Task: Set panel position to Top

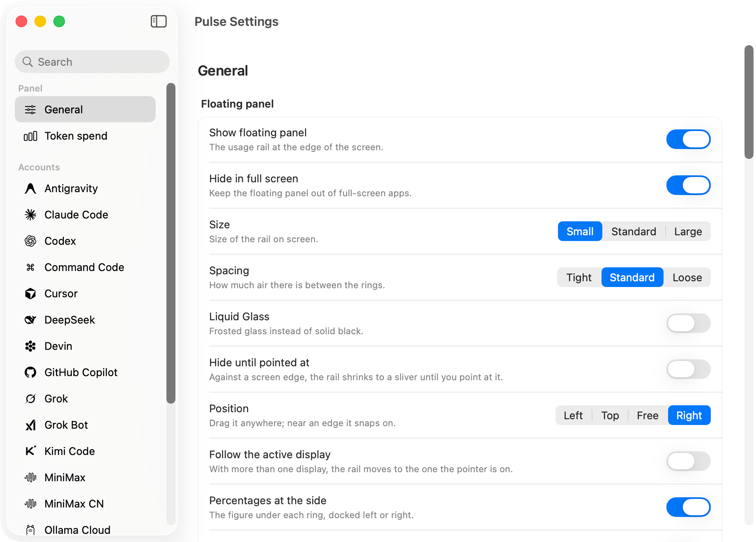Action: [610, 415]
